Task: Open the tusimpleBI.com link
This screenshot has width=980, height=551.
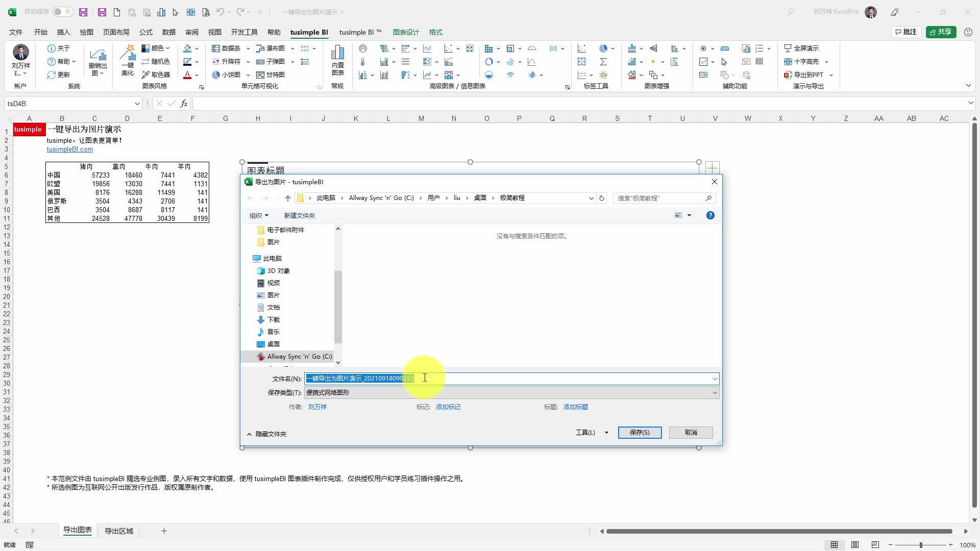Action: tap(70, 149)
